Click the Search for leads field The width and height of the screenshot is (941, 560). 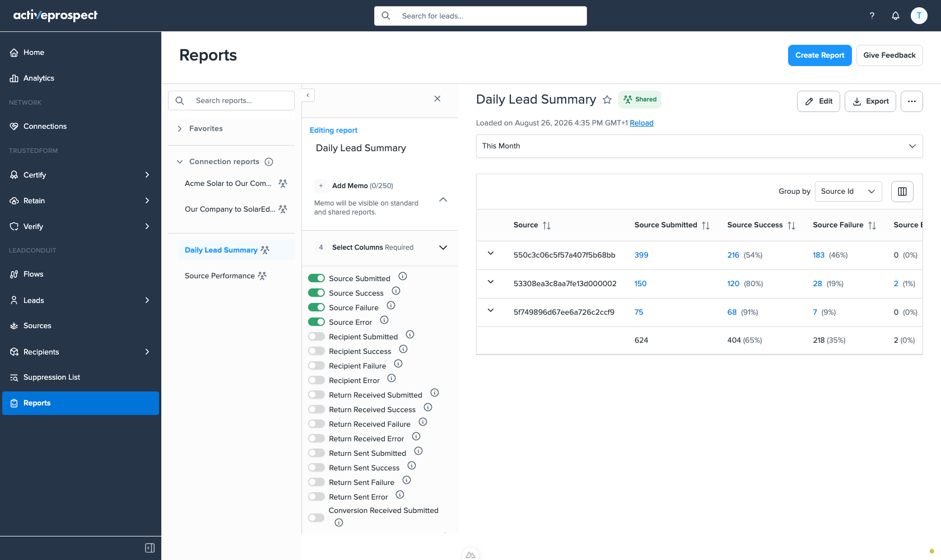point(481,16)
